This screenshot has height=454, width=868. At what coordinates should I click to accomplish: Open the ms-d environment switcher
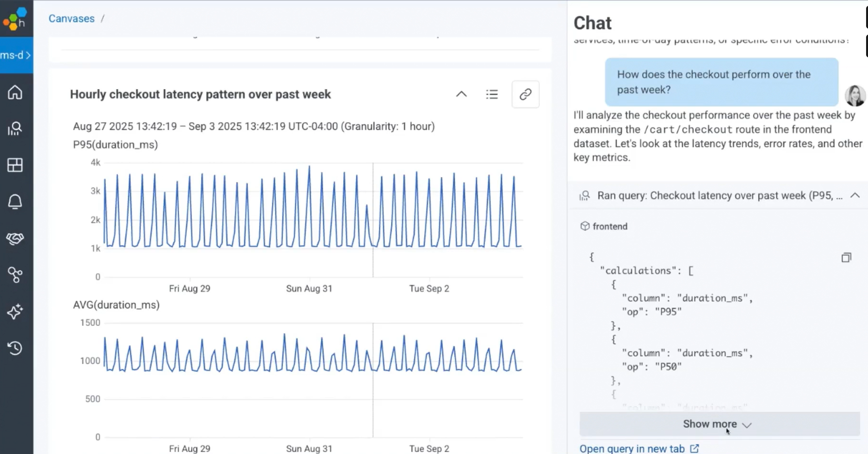point(16,55)
